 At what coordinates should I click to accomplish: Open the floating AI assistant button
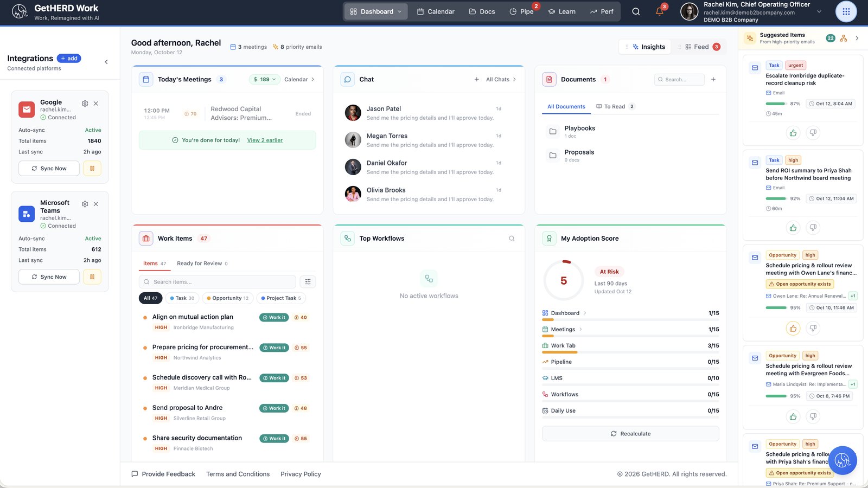(x=843, y=460)
